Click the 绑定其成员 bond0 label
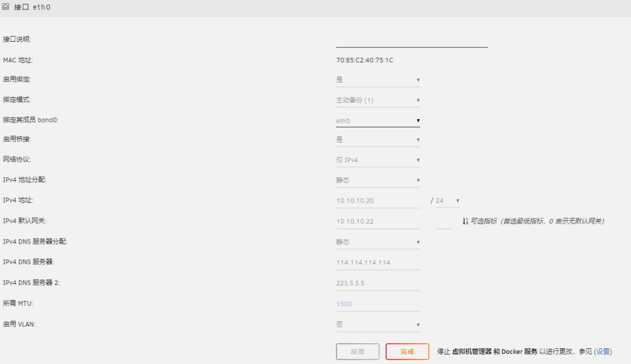 click(x=30, y=120)
